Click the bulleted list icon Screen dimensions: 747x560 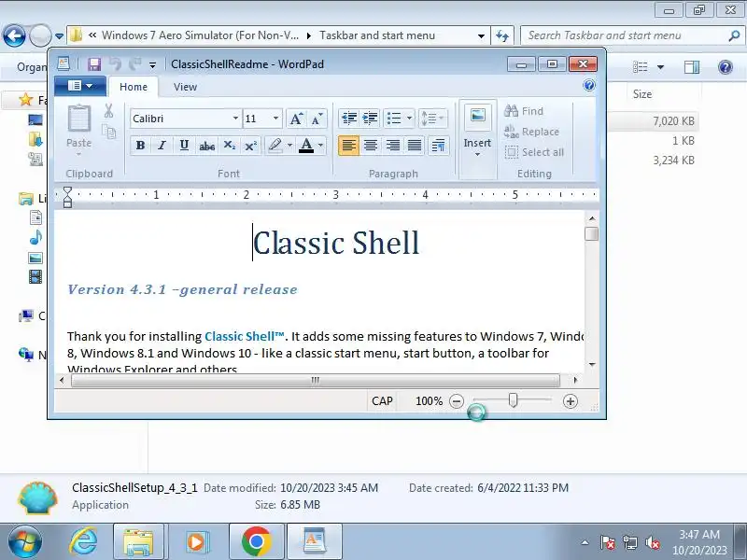coord(393,119)
